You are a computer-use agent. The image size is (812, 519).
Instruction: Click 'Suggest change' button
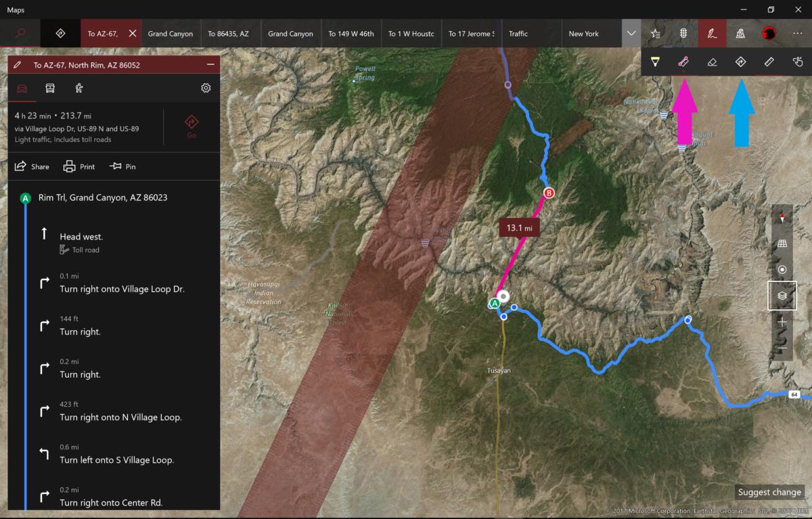click(x=769, y=492)
